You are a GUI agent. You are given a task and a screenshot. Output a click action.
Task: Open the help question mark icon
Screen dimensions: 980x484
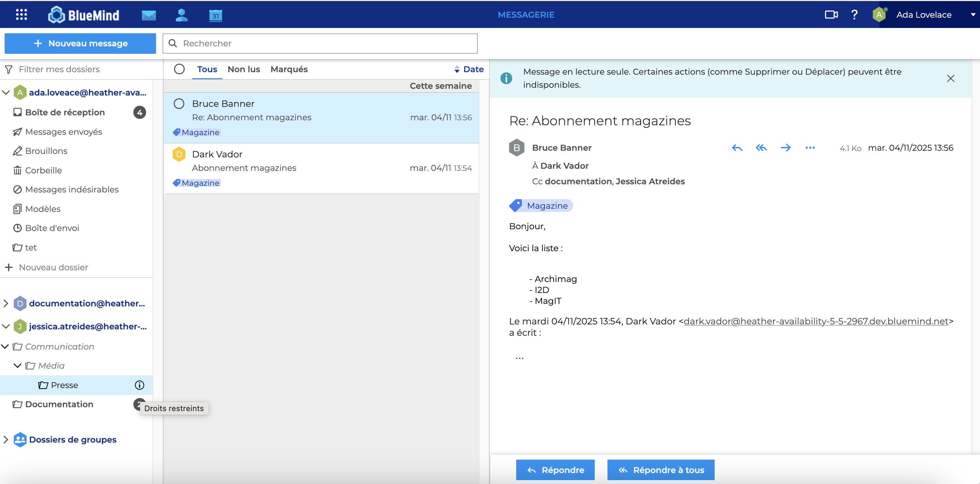pyautogui.click(x=854, y=15)
